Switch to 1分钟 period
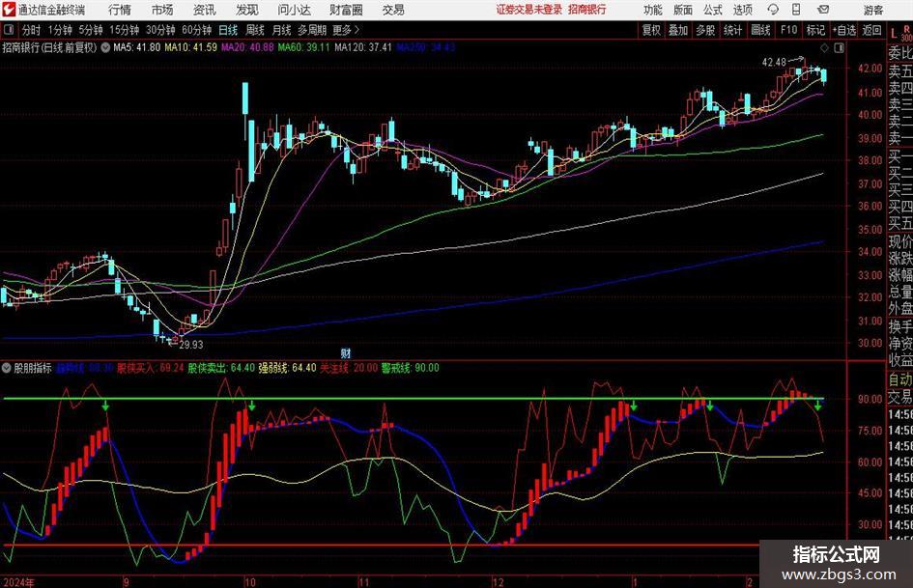The width and height of the screenshot is (913, 588). [59, 30]
